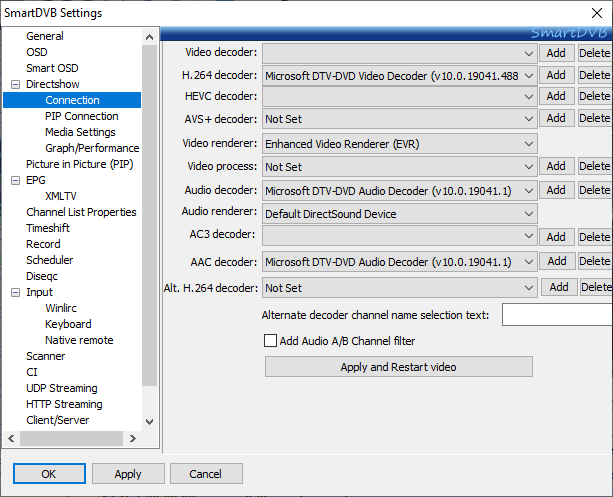Open the Audio renderer dropdown
Viewport: 613px width, 497px height.
(x=400, y=214)
